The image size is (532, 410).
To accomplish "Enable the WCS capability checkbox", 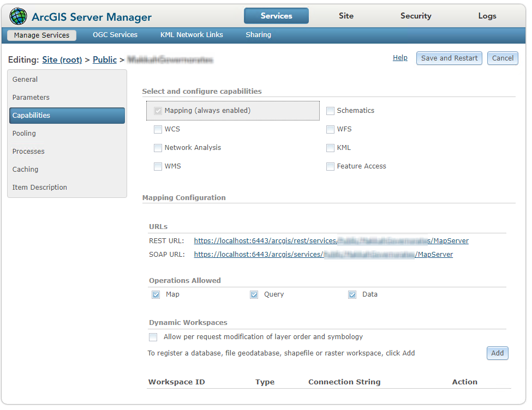I will tap(158, 130).
